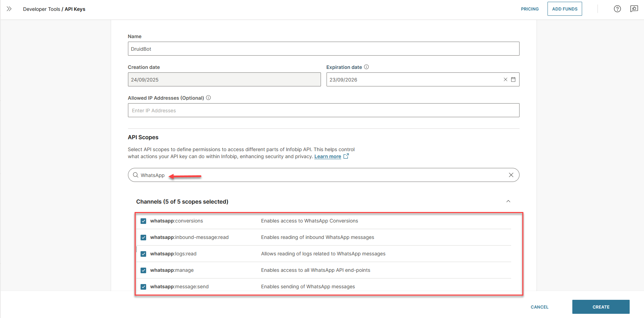Clear the WhatsApp scope search text
Viewport: 644px width, 318px height.
click(511, 175)
